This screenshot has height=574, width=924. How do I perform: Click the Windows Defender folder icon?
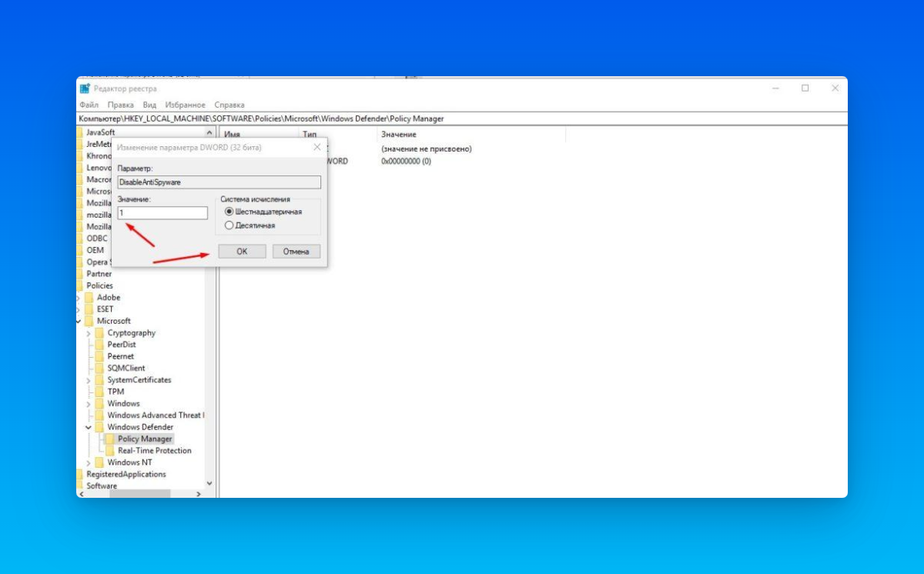pos(100,427)
